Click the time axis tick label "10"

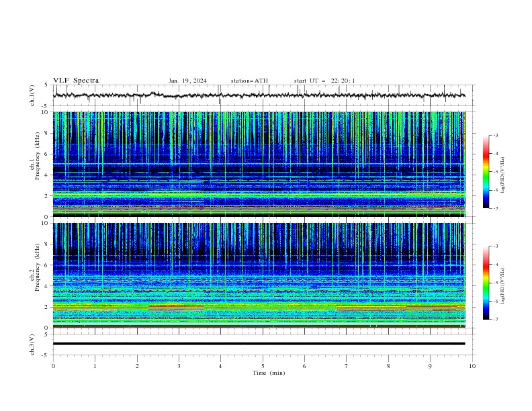tap(472, 366)
